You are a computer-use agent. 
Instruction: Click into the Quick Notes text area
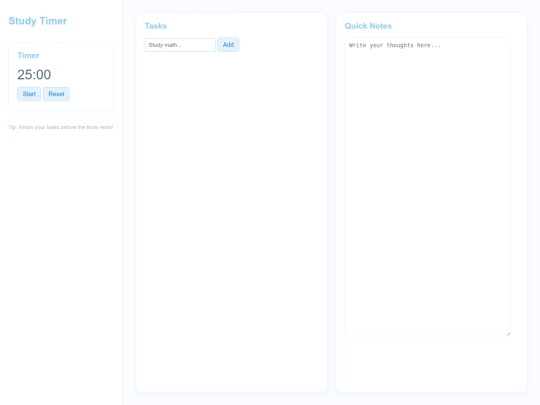(427, 187)
